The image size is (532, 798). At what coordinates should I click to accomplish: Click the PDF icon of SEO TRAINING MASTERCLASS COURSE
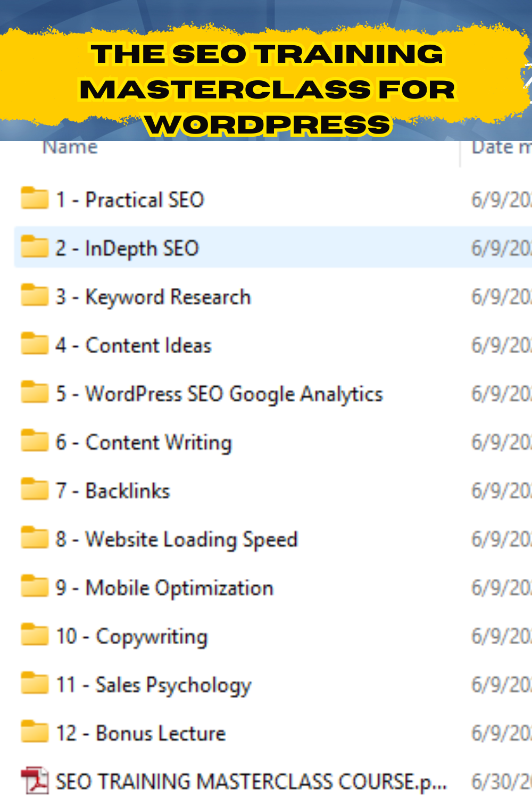[35, 780]
